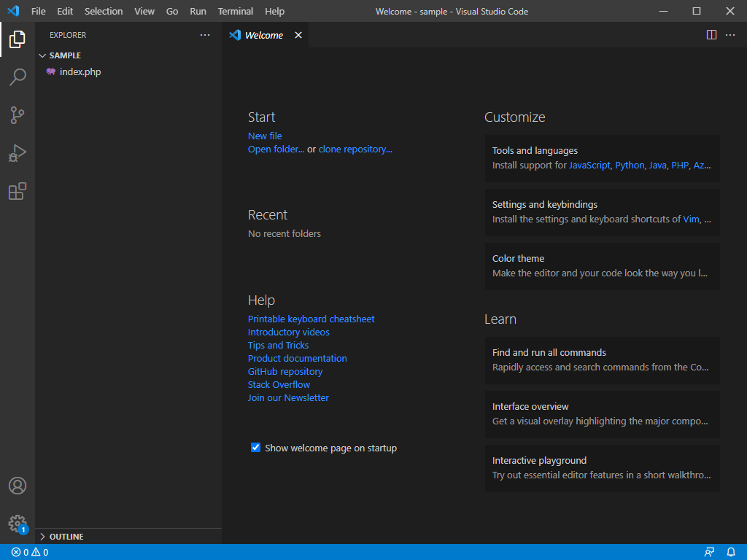Viewport: 747px width, 560px height.
Task: Open the Extensions view icon
Action: pos(18,191)
